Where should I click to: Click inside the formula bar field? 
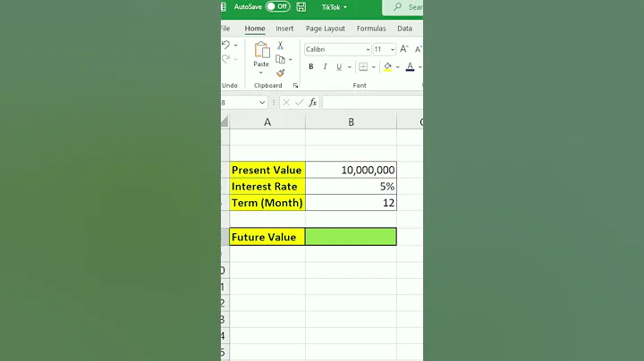tap(372, 103)
